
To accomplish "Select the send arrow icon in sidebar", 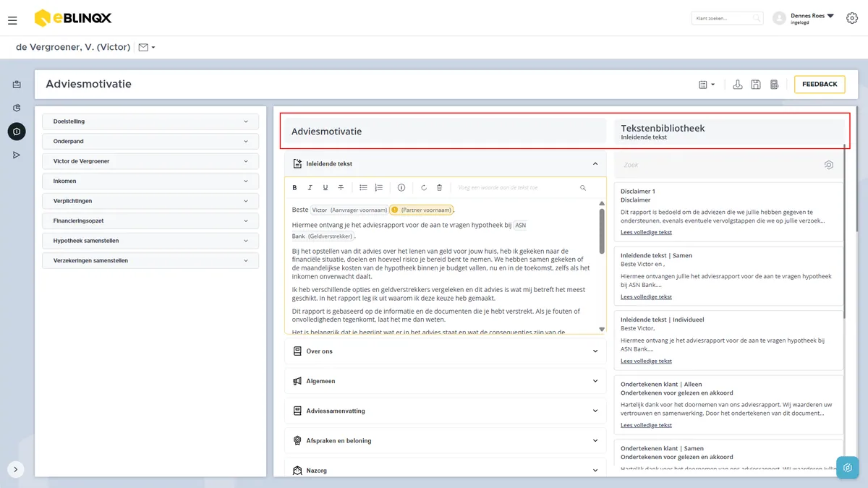I will coord(17,155).
